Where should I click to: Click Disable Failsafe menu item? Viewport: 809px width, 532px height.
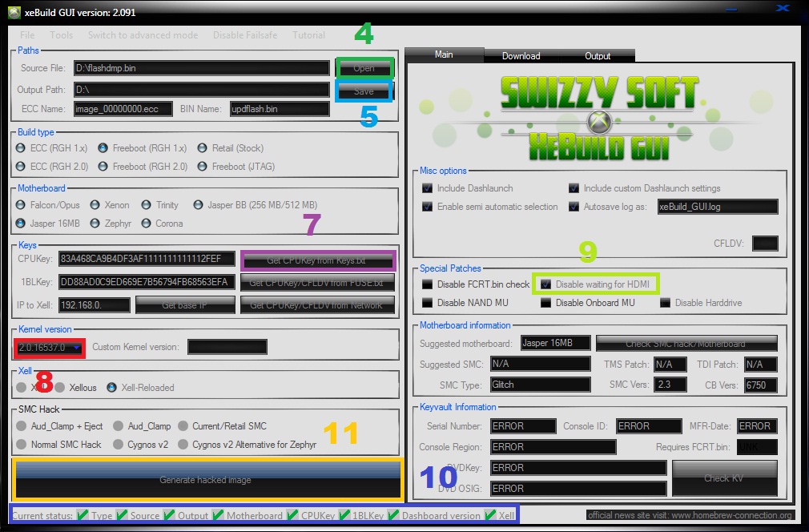[245, 35]
